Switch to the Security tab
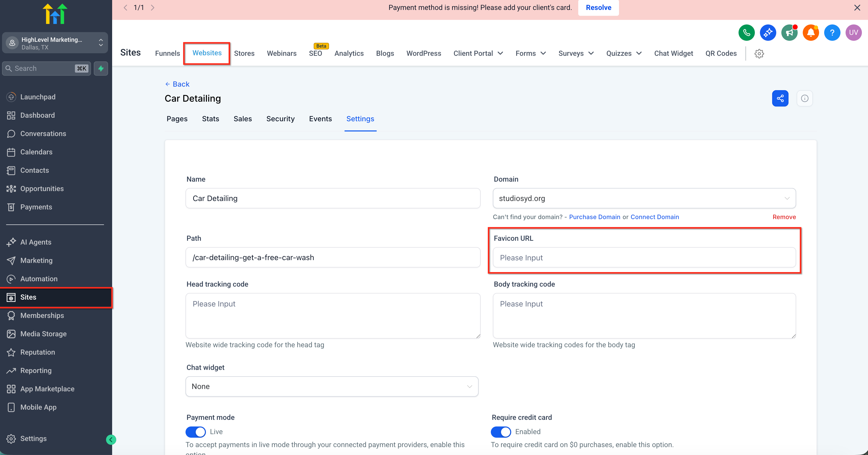The width and height of the screenshot is (868, 455). point(280,119)
